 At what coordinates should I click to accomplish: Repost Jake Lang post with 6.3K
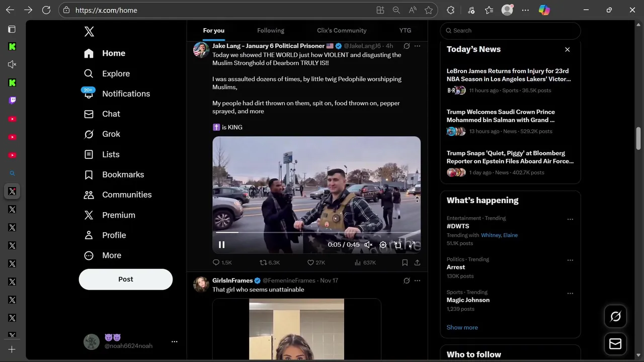tap(270, 262)
